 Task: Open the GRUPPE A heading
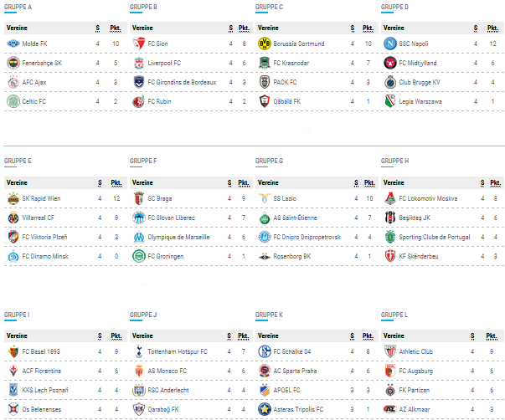[18, 7]
